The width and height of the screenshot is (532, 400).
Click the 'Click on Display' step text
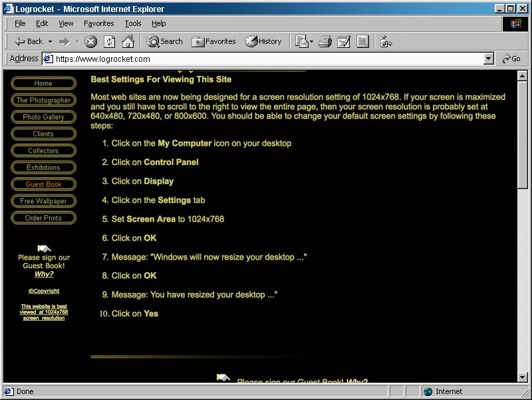pos(142,181)
